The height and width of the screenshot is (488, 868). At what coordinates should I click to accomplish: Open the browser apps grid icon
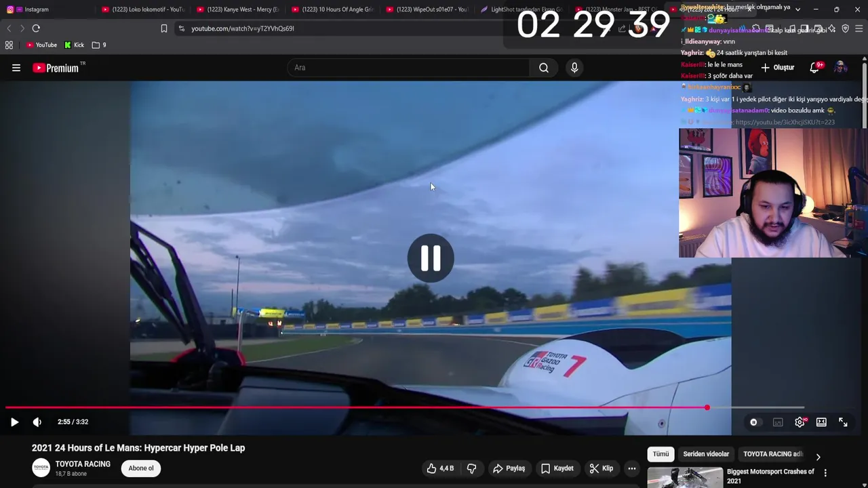tap(9, 45)
